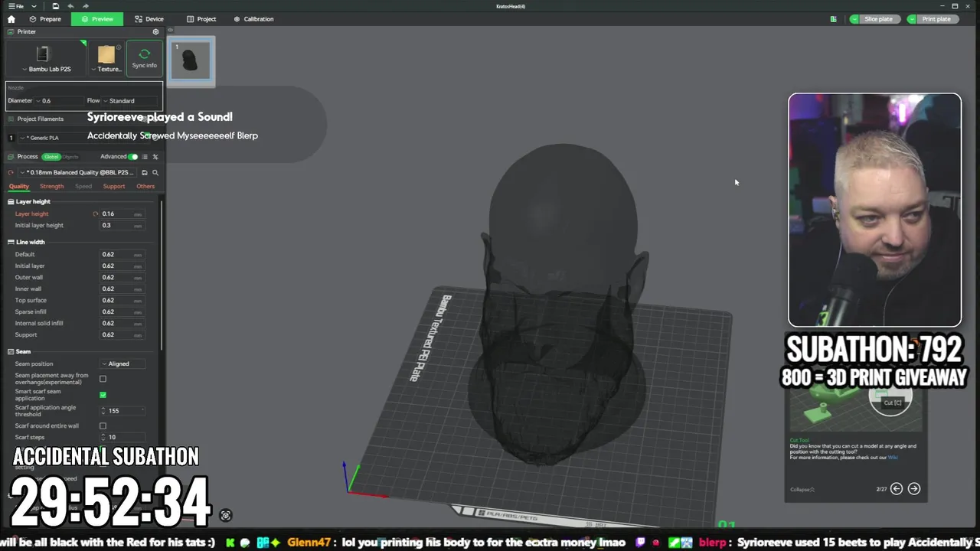Switch the Process scope to Objects

tap(70, 157)
